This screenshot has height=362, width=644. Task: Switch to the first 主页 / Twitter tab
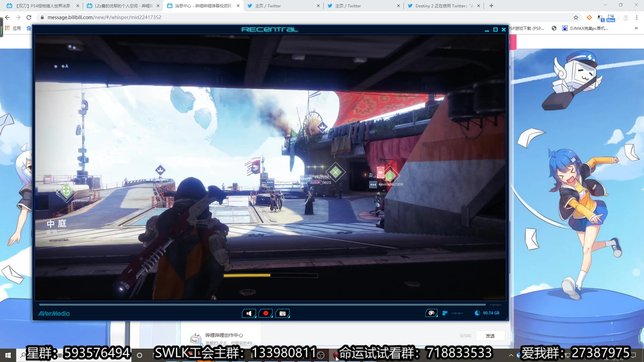click(283, 6)
